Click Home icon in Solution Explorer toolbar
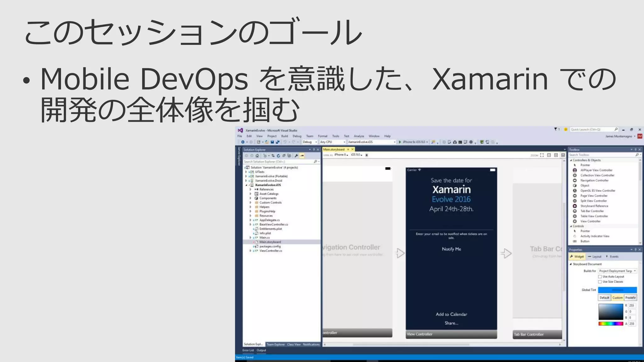This screenshot has height=362, width=644. 257,156
